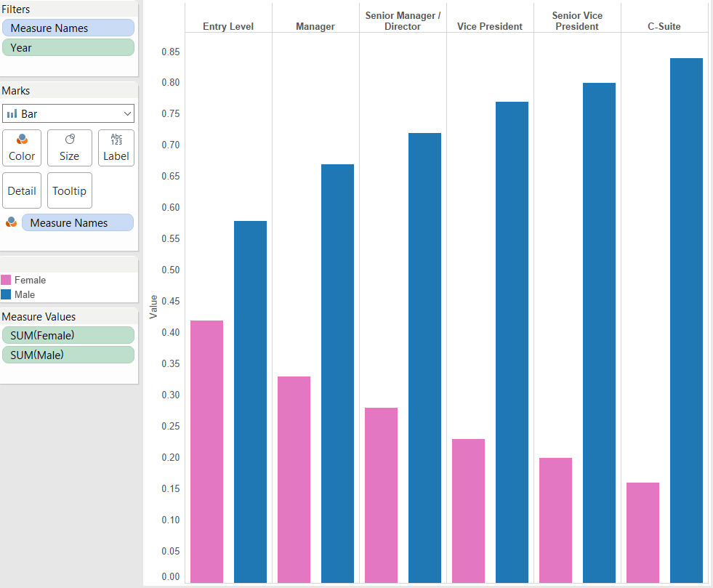Select the C-Suite female pink bar
This screenshot has width=713, height=588.
point(643,533)
